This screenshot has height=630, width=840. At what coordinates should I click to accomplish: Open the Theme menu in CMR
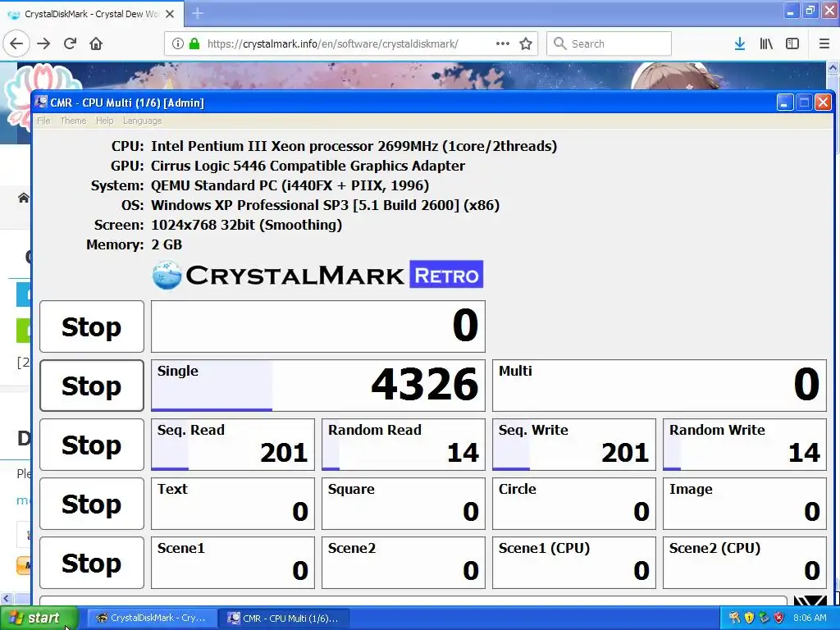click(x=73, y=121)
